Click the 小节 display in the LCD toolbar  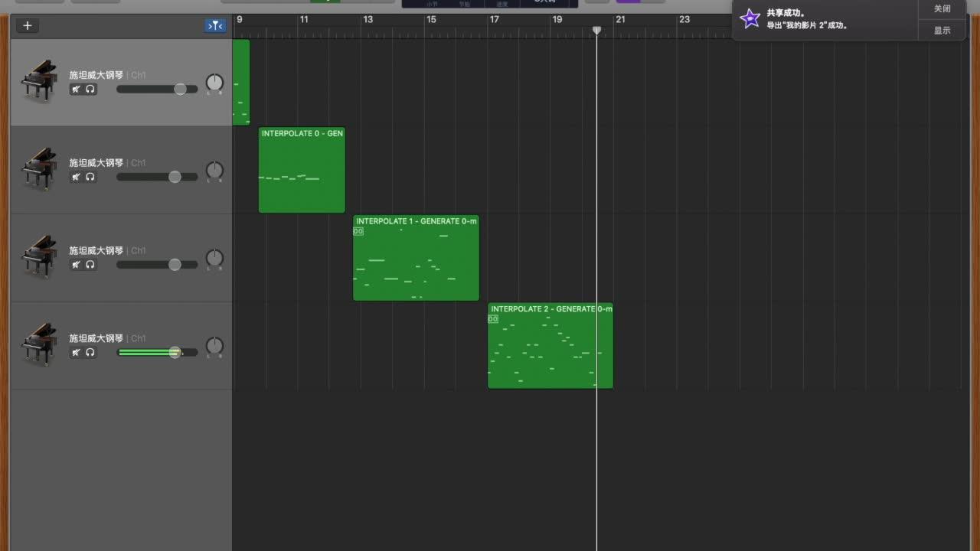pos(431,4)
